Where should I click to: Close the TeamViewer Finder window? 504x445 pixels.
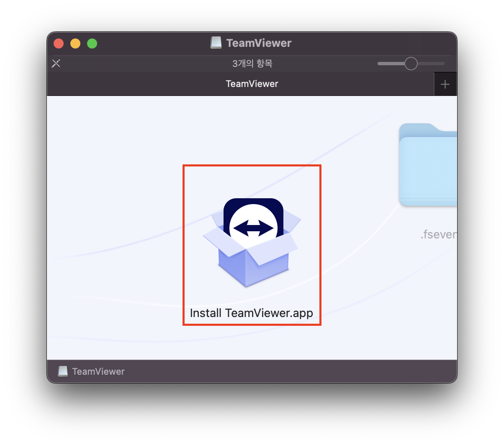pos(59,43)
